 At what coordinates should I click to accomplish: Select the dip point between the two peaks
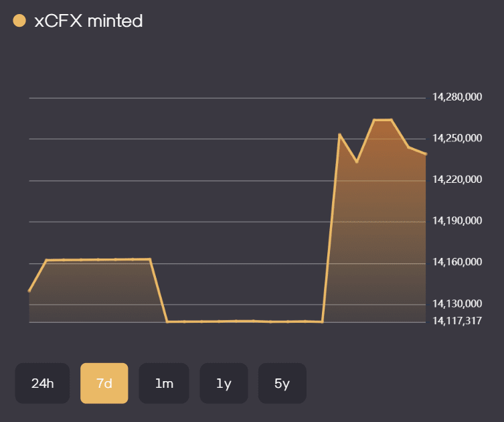(357, 161)
